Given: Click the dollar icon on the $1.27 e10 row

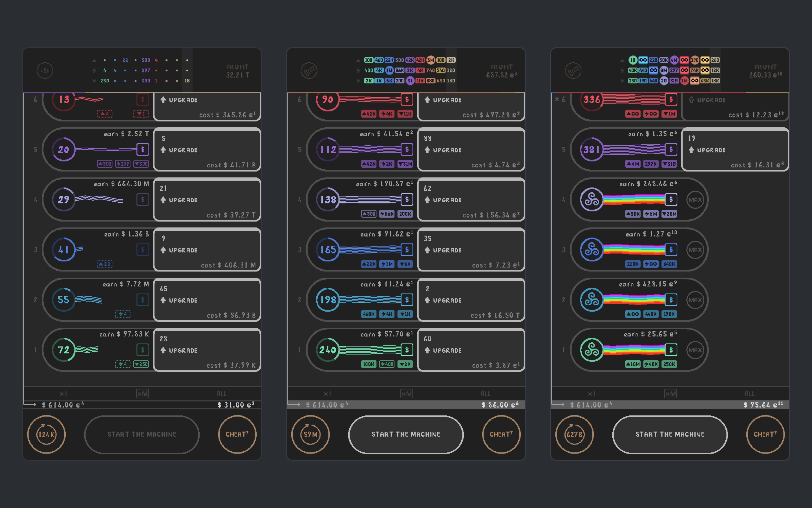Looking at the screenshot, I should [671, 250].
